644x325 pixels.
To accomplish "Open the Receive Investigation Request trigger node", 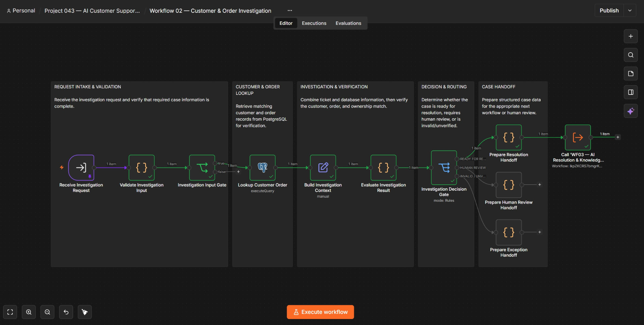I will (81, 168).
